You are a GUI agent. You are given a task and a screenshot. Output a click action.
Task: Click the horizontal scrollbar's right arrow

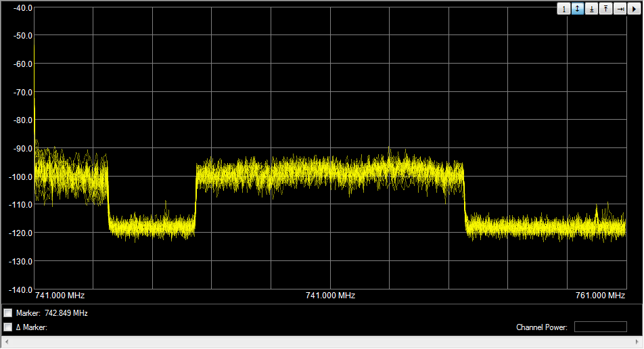[639, 343]
